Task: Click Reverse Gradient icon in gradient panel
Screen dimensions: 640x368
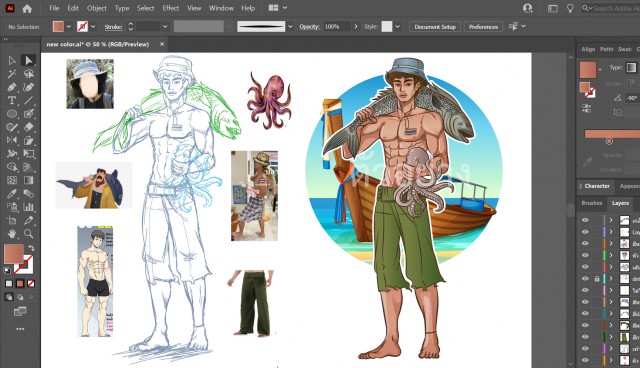Action: [x=586, y=108]
